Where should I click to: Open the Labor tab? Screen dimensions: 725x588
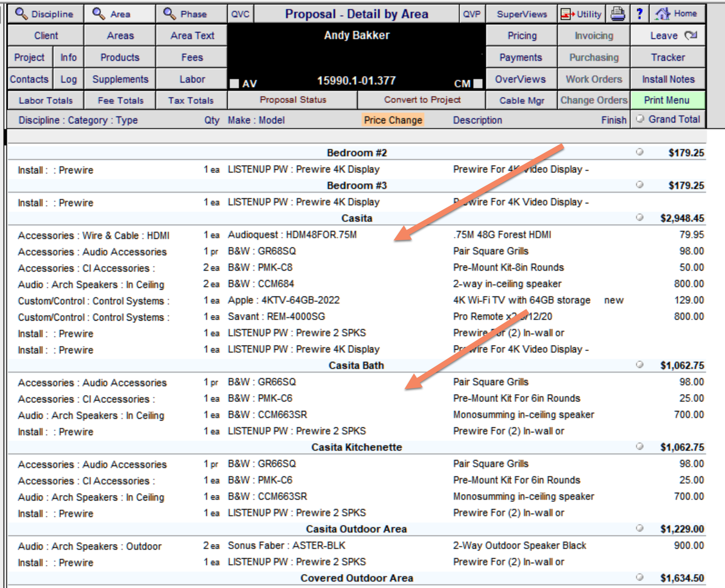(192, 79)
